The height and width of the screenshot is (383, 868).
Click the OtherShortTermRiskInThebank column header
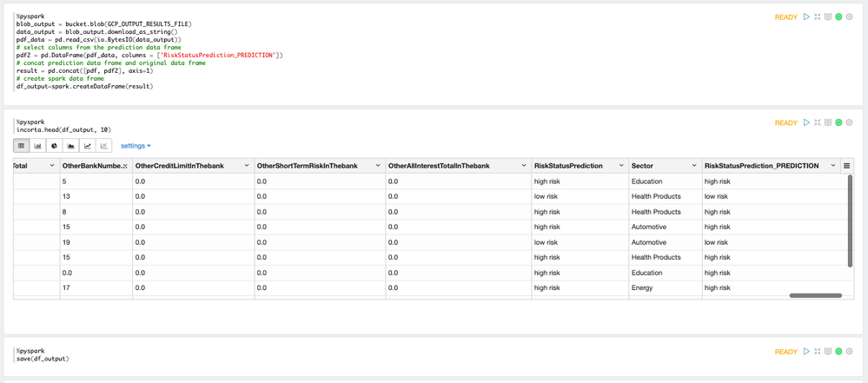tap(307, 166)
